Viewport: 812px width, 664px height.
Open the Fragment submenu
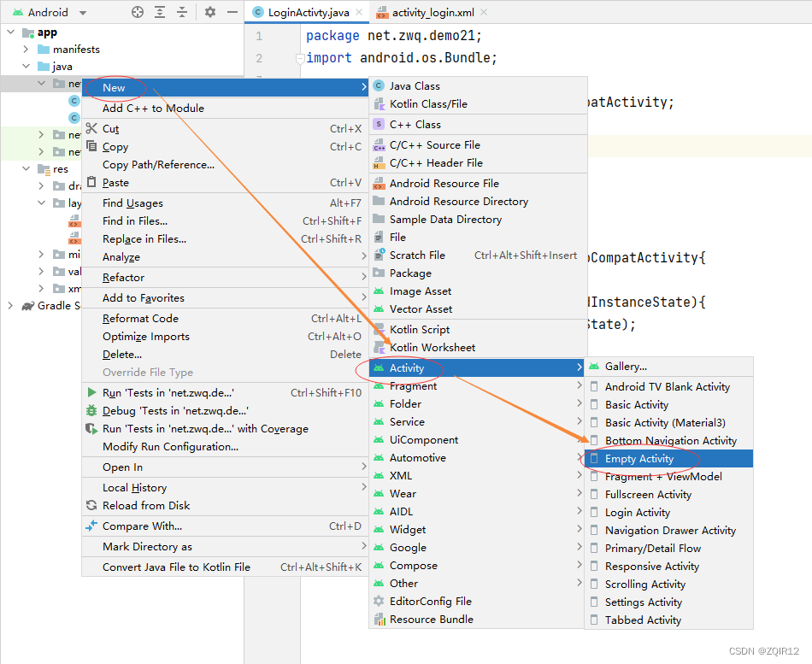click(x=477, y=386)
